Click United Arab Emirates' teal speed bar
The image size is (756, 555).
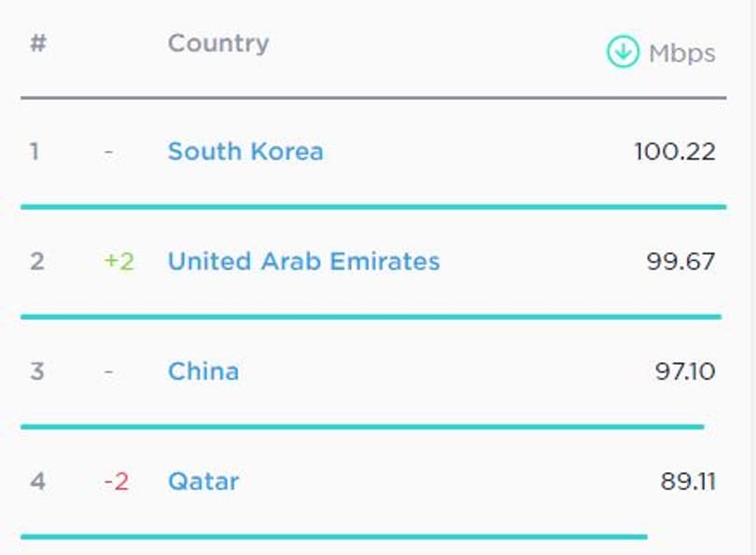(371, 317)
